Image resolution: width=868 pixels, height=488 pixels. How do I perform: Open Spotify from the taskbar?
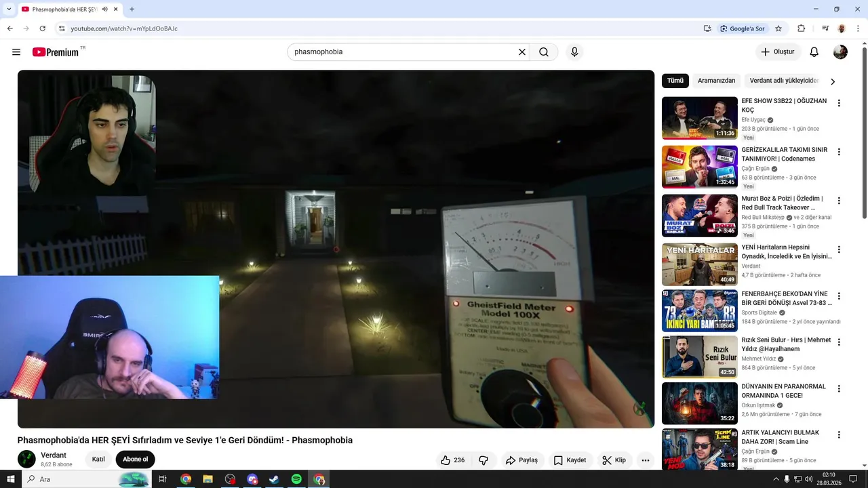(296, 479)
